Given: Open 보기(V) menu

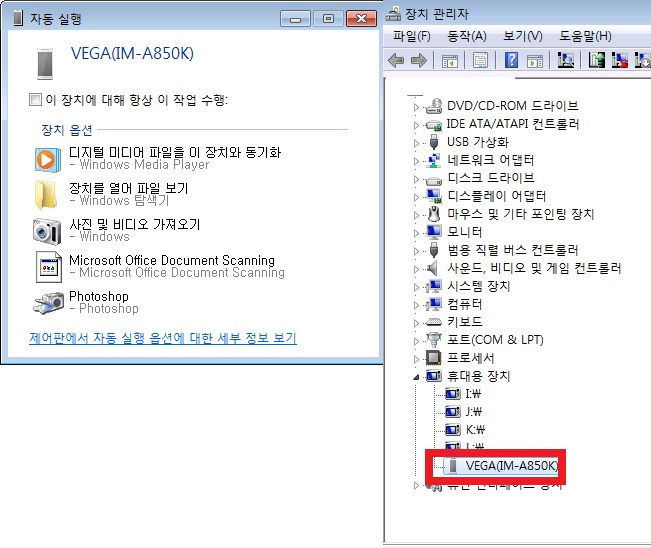Looking at the screenshot, I should [x=522, y=36].
